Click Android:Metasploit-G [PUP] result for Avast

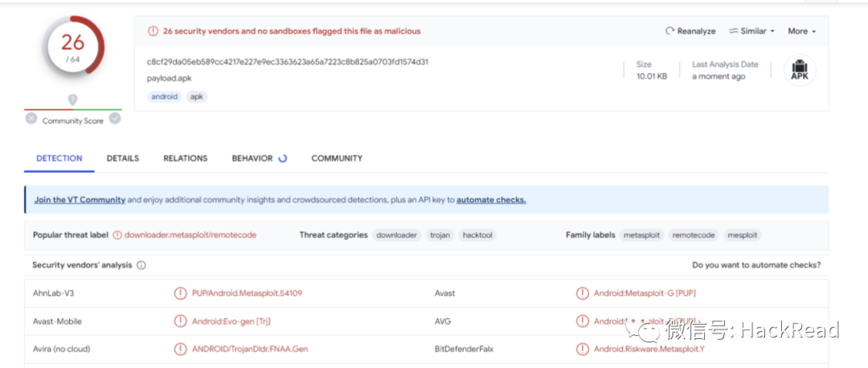click(x=645, y=293)
